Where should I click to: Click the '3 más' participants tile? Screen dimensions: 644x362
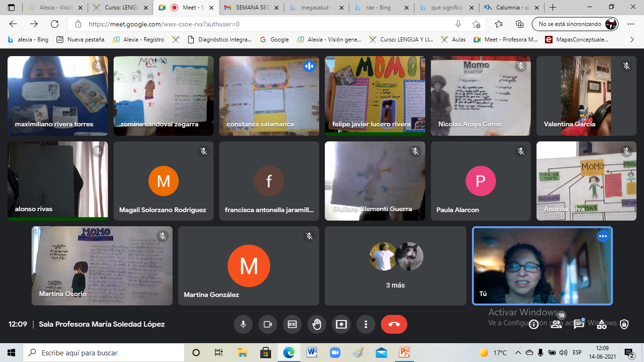pos(395,266)
